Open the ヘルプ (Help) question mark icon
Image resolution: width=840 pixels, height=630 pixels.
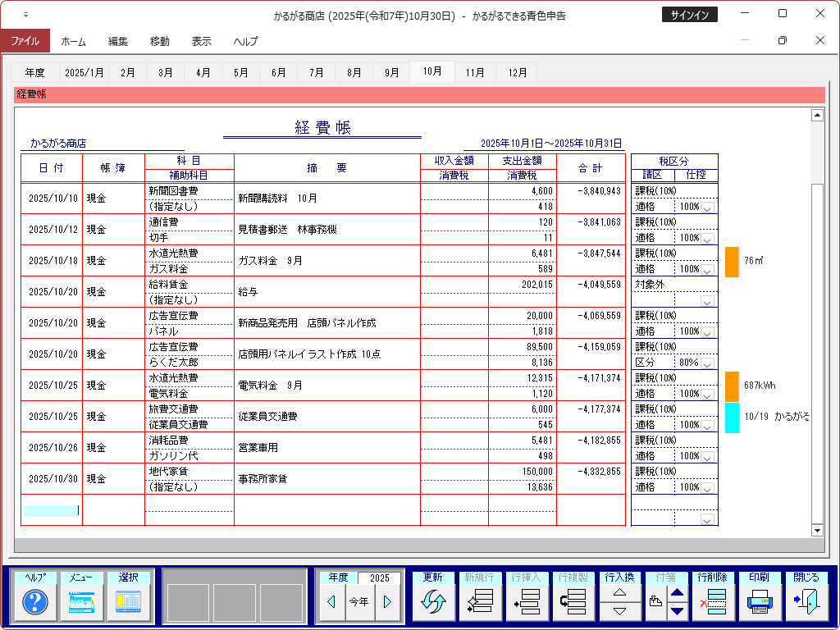tap(35, 602)
